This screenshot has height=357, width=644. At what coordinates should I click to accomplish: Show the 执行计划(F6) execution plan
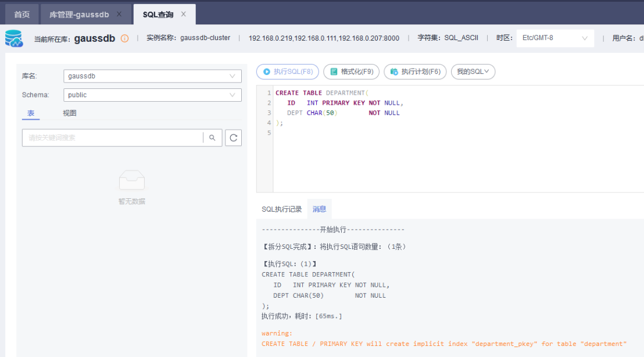coord(415,72)
